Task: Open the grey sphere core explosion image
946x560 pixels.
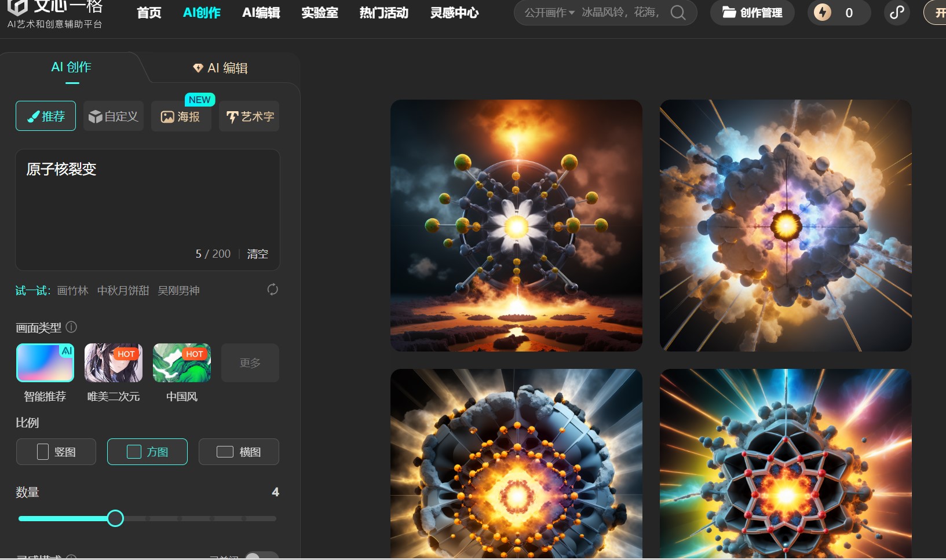Action: 516,463
